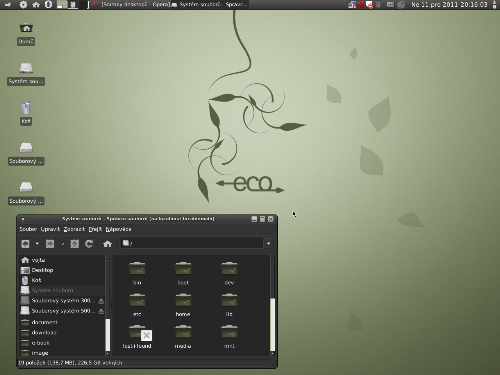
Task: Select the lib folder icon
Action: click(229, 300)
